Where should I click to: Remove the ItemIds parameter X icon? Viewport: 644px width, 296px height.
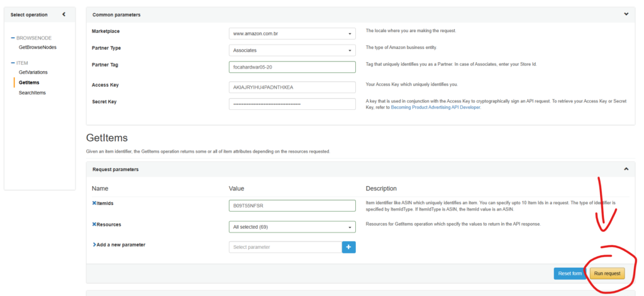point(94,203)
